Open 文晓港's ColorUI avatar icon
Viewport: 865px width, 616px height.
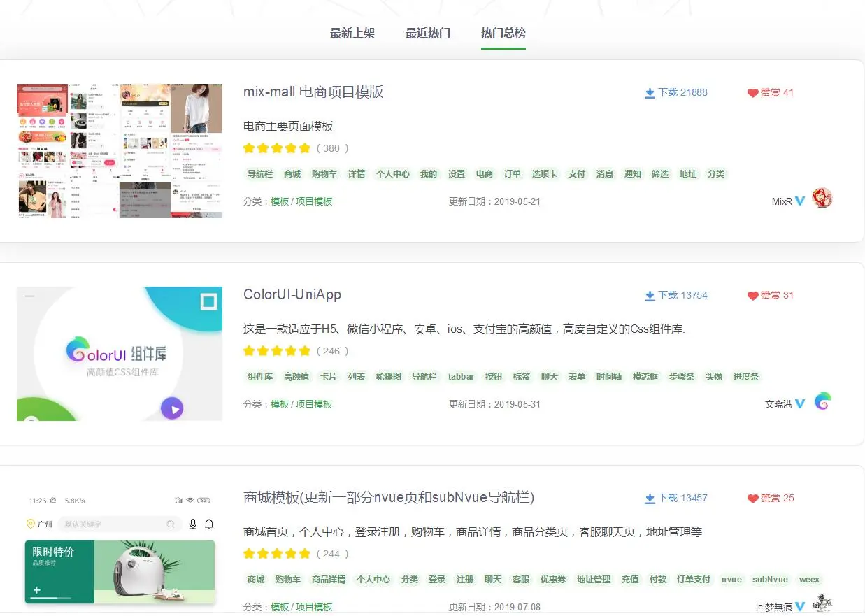coord(822,401)
